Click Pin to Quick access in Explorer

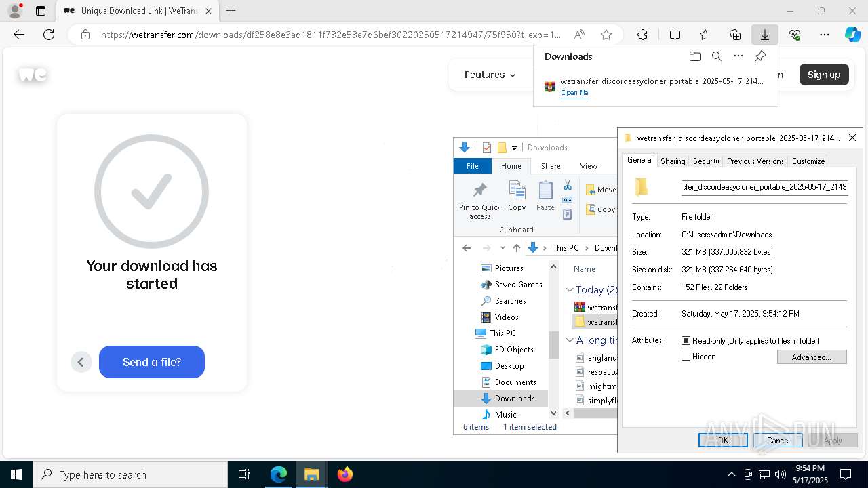[x=479, y=201]
